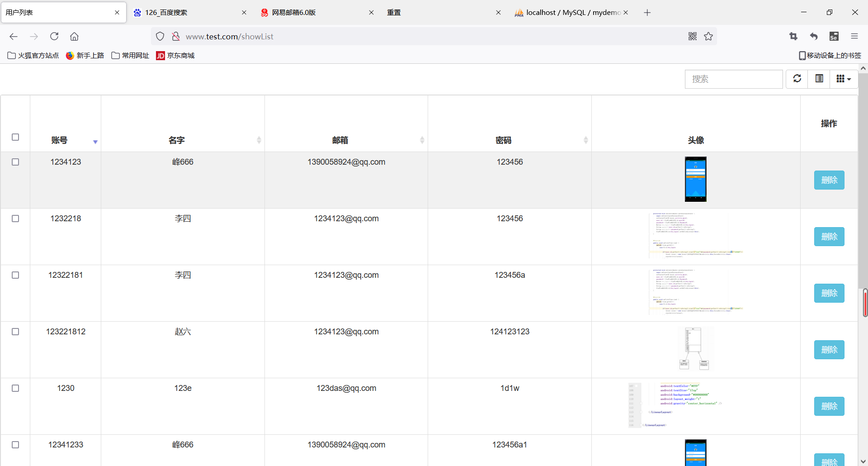Close the 网易邮箱6.0版 tab

(371, 13)
